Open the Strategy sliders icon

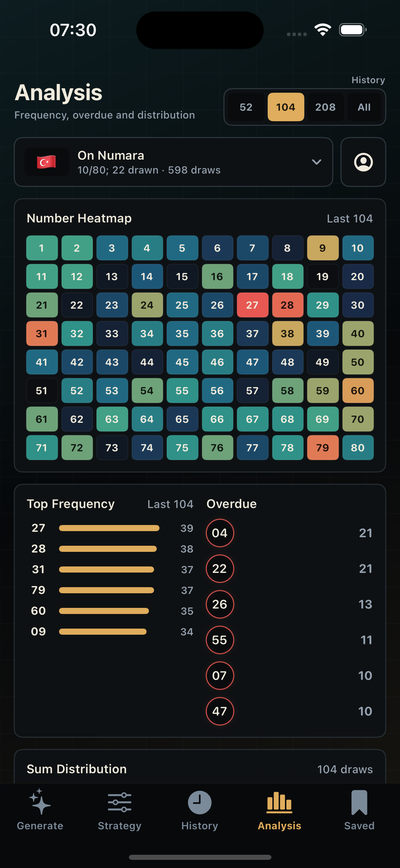(119, 802)
